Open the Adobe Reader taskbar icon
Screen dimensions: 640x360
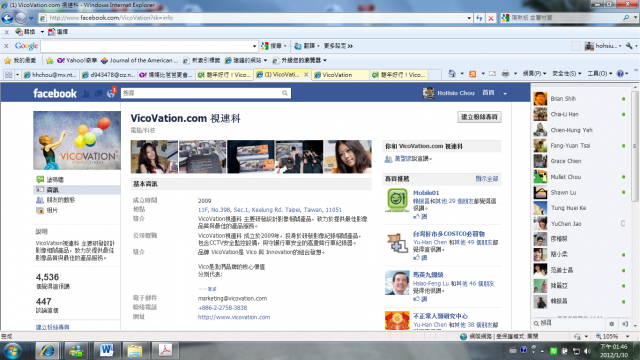pyautogui.click(x=165, y=351)
